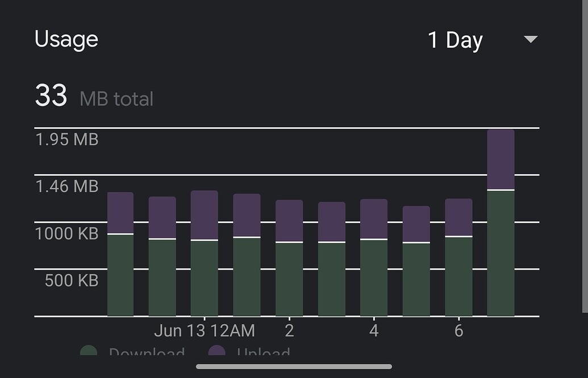The image size is (588, 378).
Task: Select the download bar above the 6 label
Action: (458, 276)
